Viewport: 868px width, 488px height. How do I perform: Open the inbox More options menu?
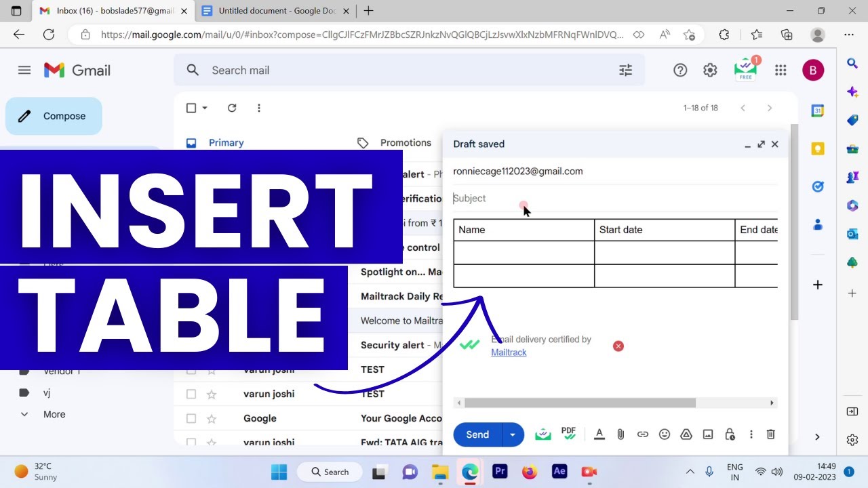259,108
